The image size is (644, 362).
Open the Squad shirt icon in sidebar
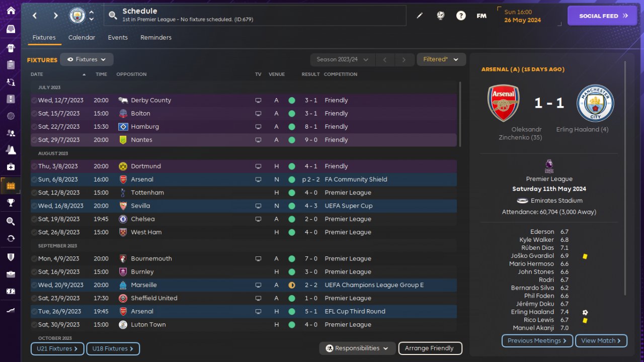(11, 48)
